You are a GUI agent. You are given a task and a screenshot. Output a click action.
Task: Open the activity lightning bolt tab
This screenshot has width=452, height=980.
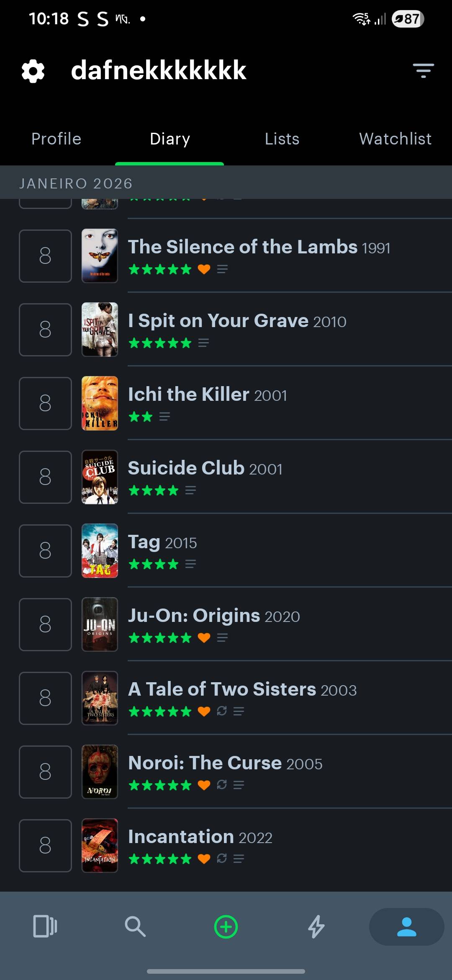click(x=316, y=926)
